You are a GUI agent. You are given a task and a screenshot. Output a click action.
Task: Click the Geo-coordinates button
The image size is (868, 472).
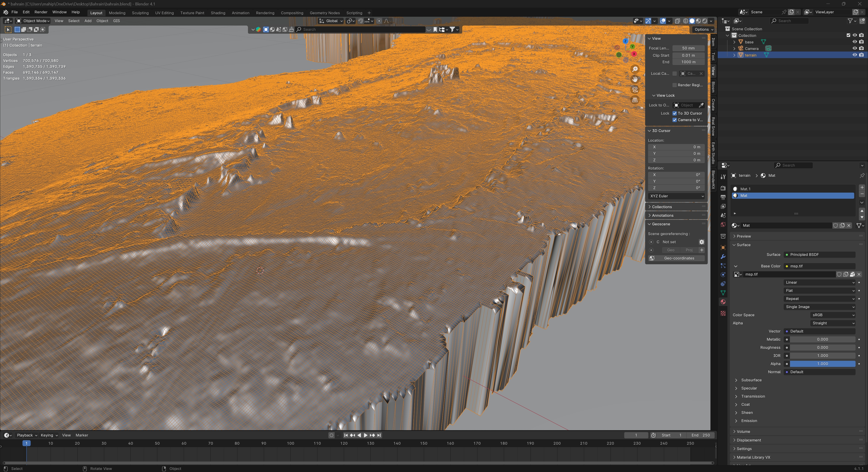pyautogui.click(x=679, y=258)
